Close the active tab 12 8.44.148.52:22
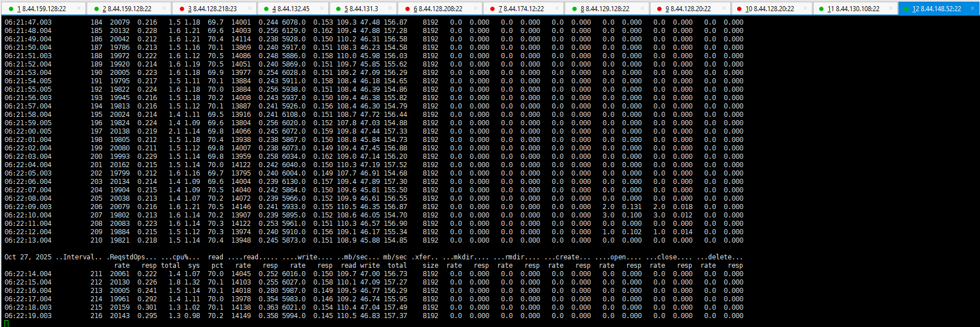 972,8
